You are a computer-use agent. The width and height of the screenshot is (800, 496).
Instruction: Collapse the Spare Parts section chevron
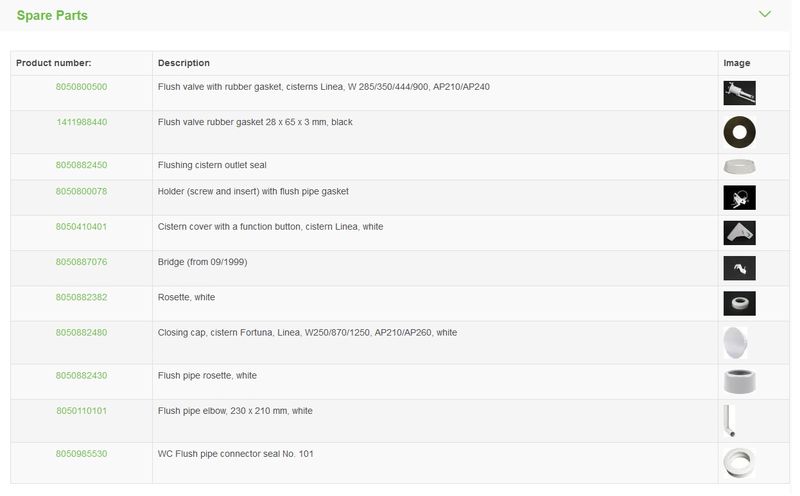(765, 14)
